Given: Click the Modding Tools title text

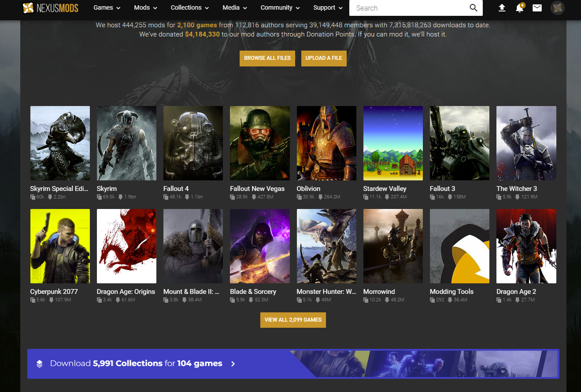Looking at the screenshot, I should tap(451, 291).
